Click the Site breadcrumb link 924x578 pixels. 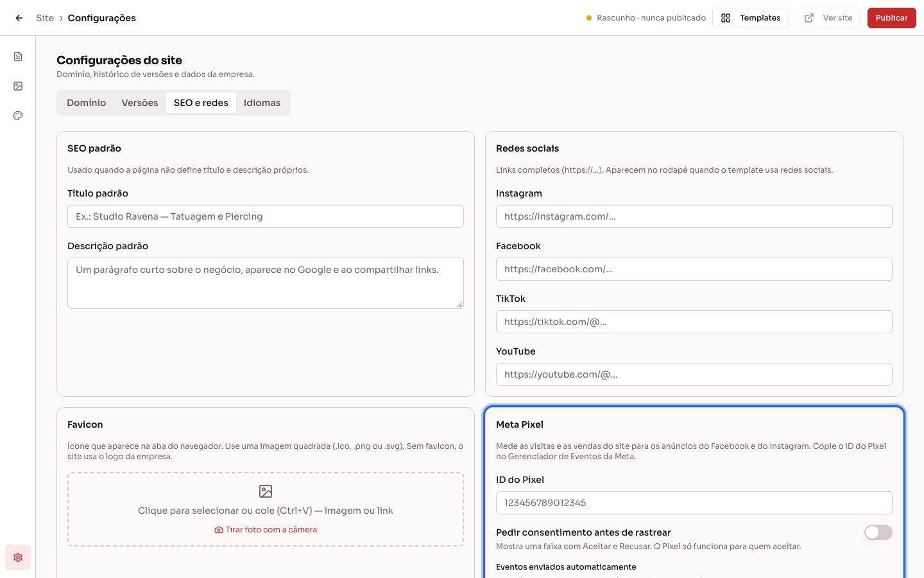(45, 18)
